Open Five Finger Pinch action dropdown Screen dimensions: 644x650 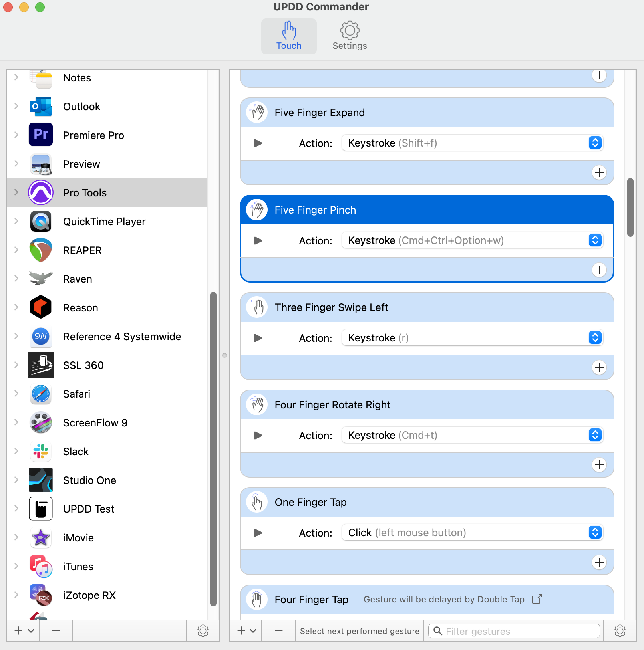point(472,240)
